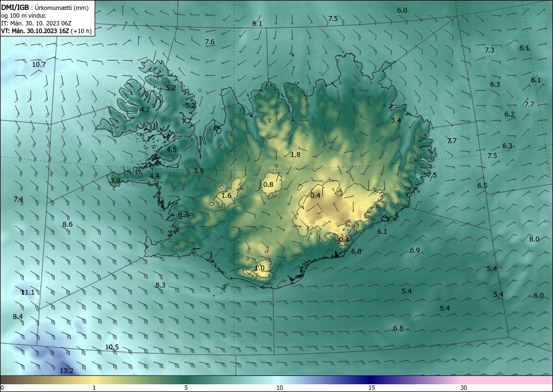Click the 8.4 value on the map
Screen dimensions: 553x392
pos(18,317)
